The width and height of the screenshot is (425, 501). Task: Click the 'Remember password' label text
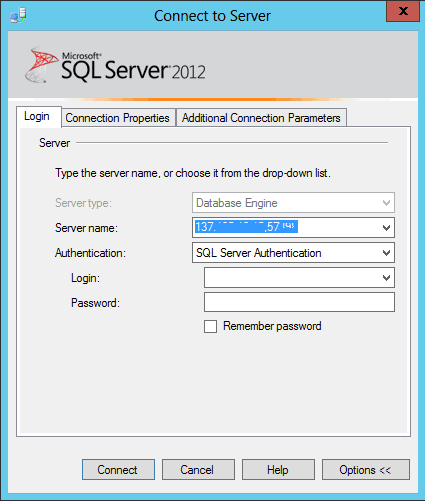(x=272, y=326)
